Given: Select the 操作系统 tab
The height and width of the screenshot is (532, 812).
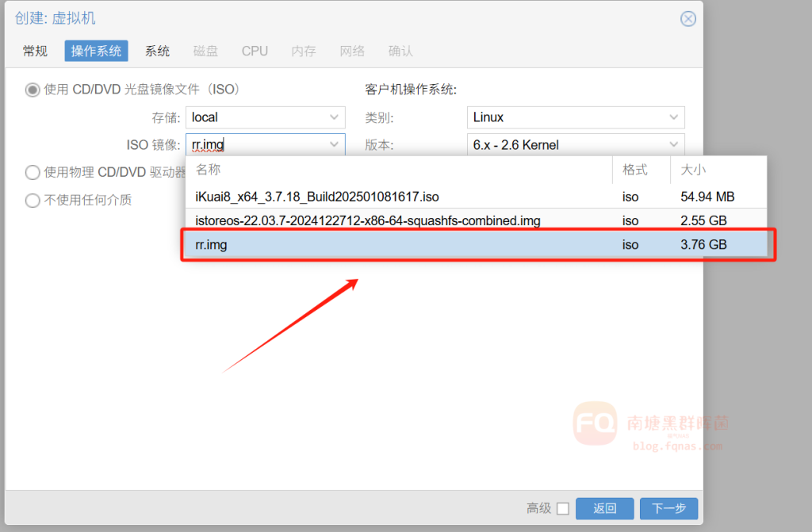Looking at the screenshot, I should (96, 51).
